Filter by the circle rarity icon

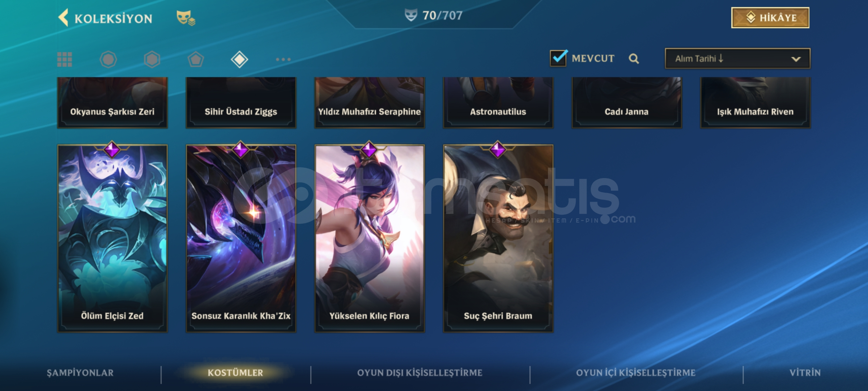point(108,59)
